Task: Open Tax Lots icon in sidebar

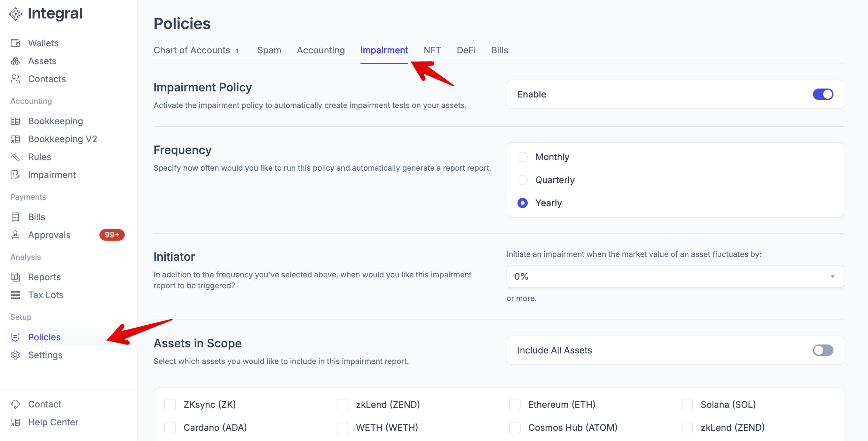Action: pyautogui.click(x=15, y=295)
